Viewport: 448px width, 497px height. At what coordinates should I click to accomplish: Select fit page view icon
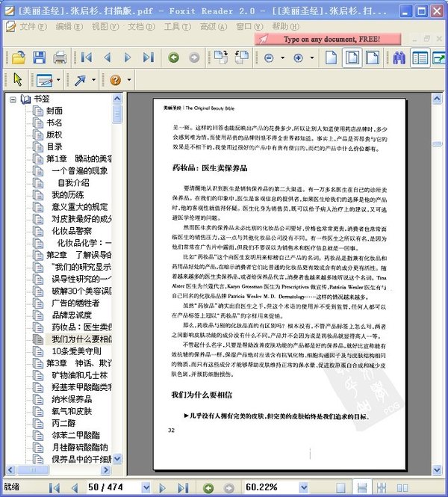tap(352, 58)
